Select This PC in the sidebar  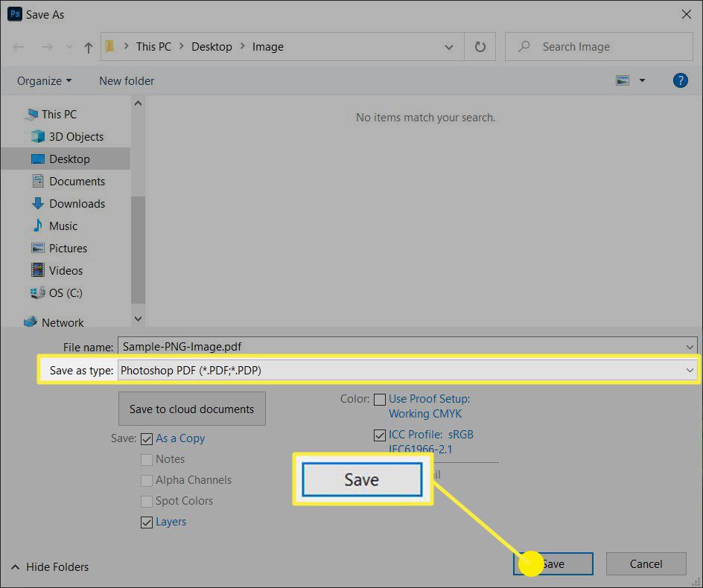(x=59, y=115)
